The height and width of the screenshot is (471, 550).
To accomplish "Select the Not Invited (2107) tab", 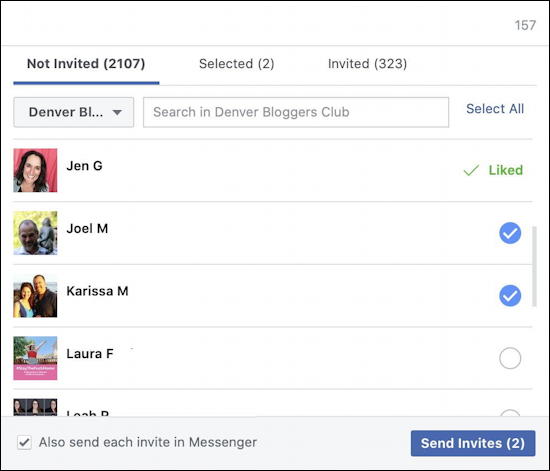I will coord(86,64).
